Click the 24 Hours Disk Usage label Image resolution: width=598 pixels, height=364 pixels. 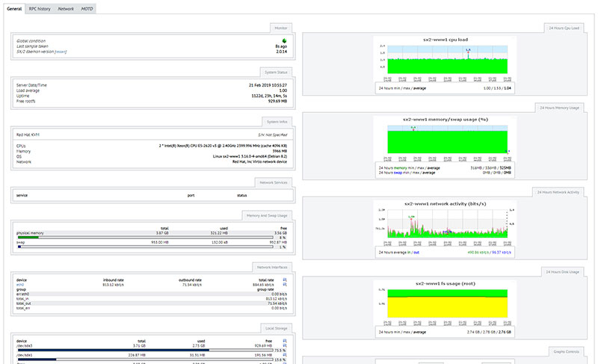(562, 272)
